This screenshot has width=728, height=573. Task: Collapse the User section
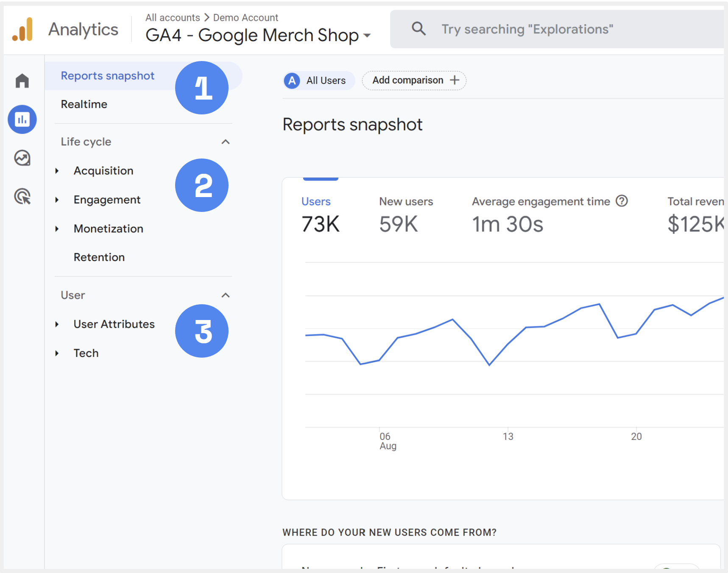tap(226, 295)
